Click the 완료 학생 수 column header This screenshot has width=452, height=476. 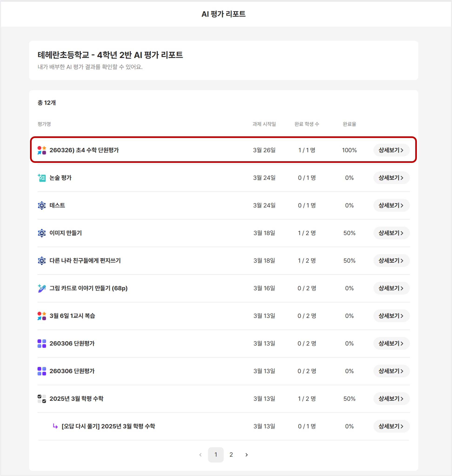point(307,124)
